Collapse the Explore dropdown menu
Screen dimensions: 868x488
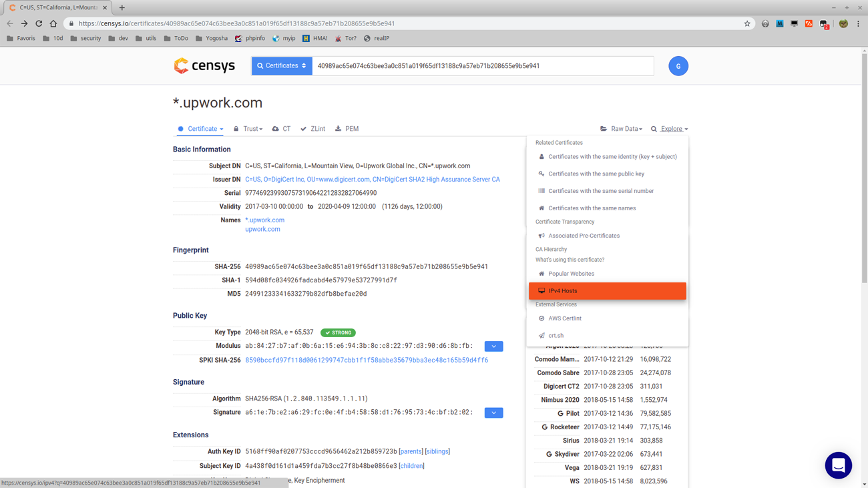[670, 129]
